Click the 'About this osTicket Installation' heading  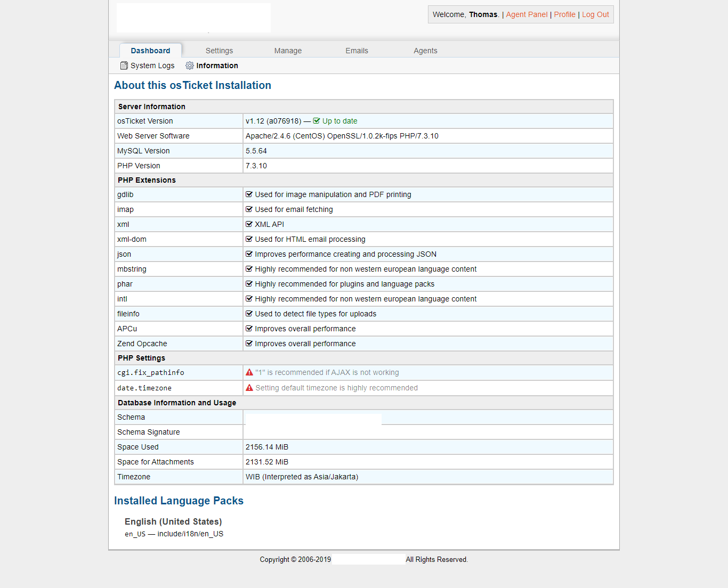click(x=192, y=85)
